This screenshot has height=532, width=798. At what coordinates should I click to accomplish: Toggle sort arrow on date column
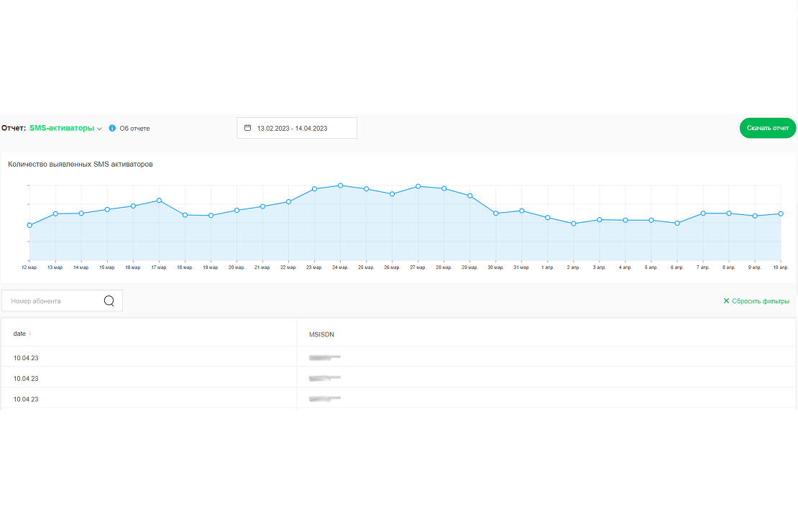29,334
